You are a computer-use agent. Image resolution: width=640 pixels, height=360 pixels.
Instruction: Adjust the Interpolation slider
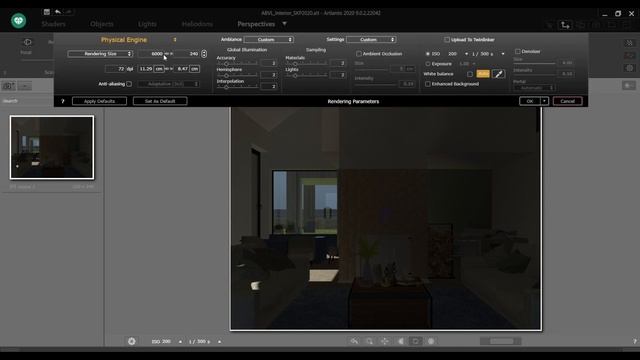coord(237,87)
